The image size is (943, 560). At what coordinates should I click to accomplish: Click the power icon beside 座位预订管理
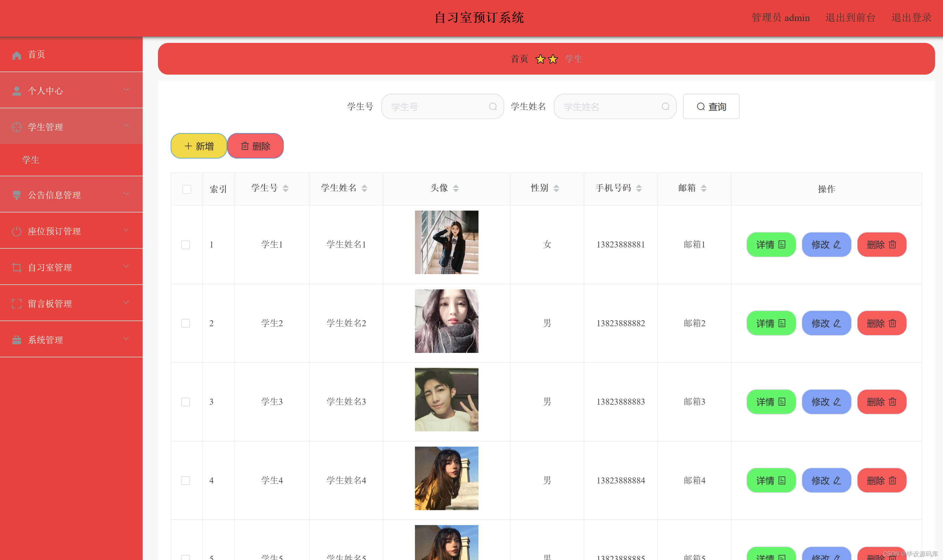(17, 231)
